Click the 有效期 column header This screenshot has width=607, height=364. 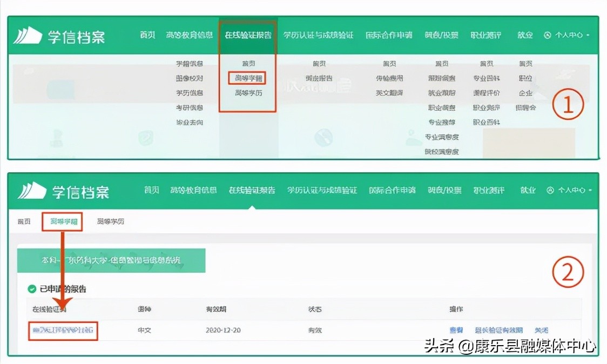tap(216, 309)
